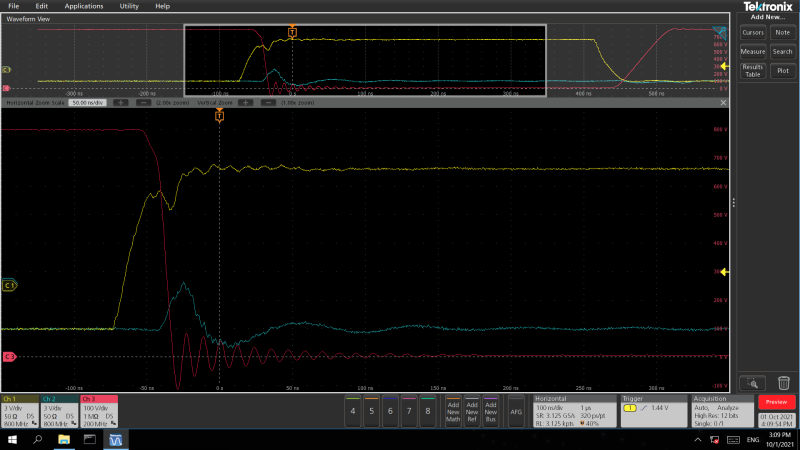Click the draw-a-box zoom icon in the overview

tap(722, 32)
